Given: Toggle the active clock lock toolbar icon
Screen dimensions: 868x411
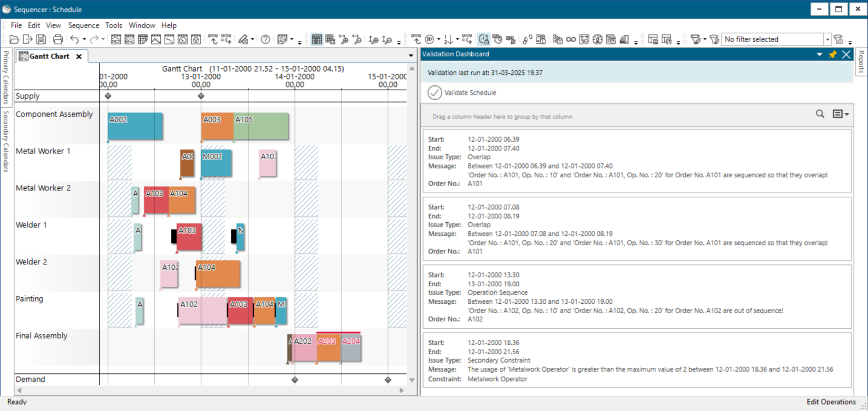Looking at the screenshot, I should (x=484, y=39).
